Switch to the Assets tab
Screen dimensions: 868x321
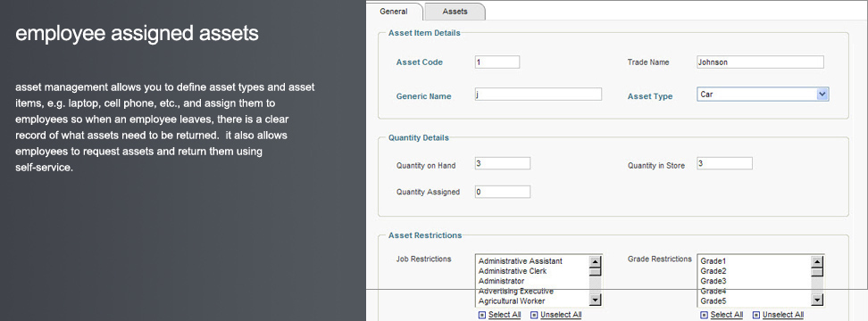pos(455,12)
